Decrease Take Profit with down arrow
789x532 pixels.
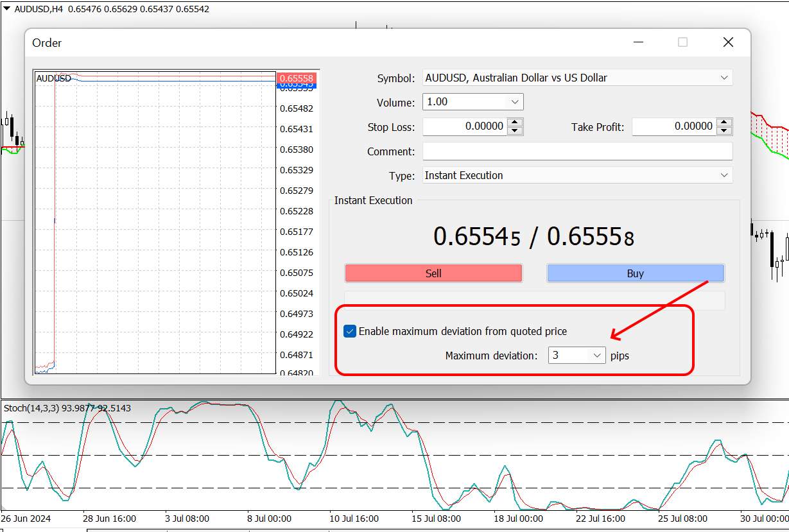coord(724,131)
